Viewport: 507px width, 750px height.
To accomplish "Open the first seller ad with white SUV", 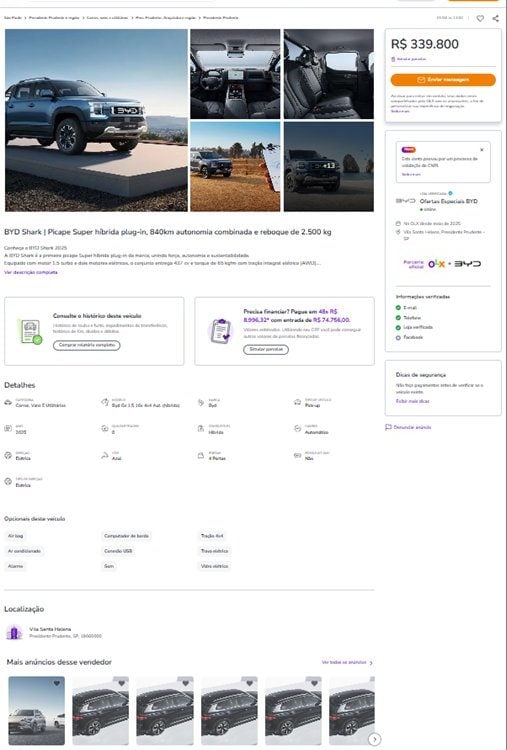I will point(36,710).
